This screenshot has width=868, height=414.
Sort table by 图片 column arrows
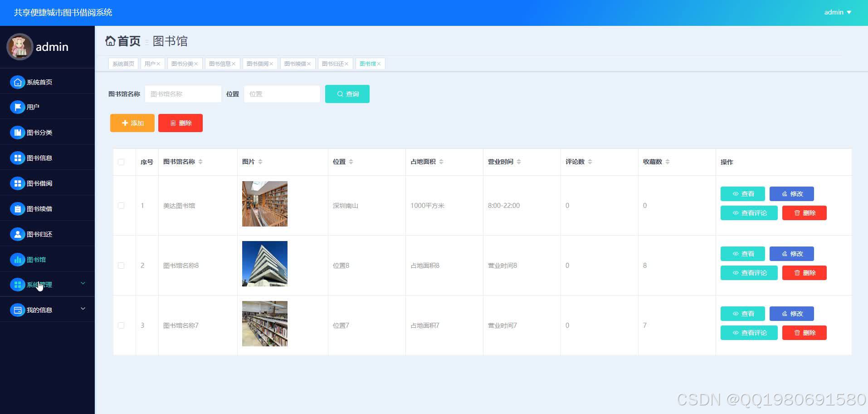(x=260, y=162)
